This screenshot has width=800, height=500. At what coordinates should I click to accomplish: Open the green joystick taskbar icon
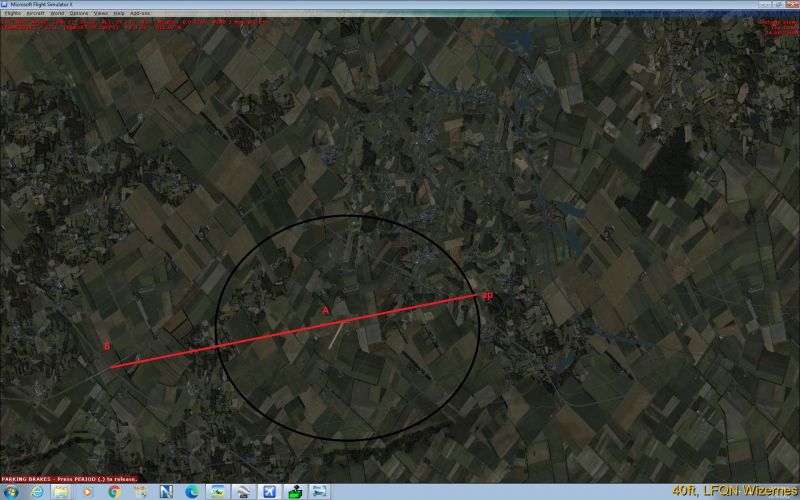(295, 492)
